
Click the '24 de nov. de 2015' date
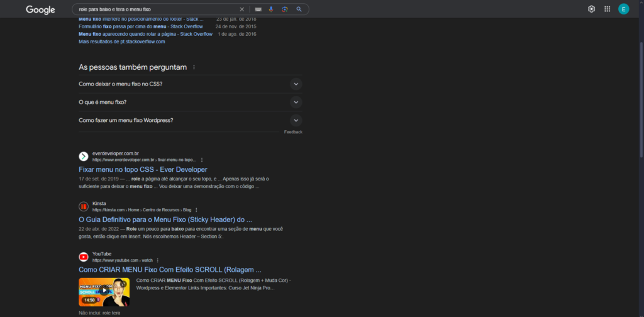click(236, 26)
